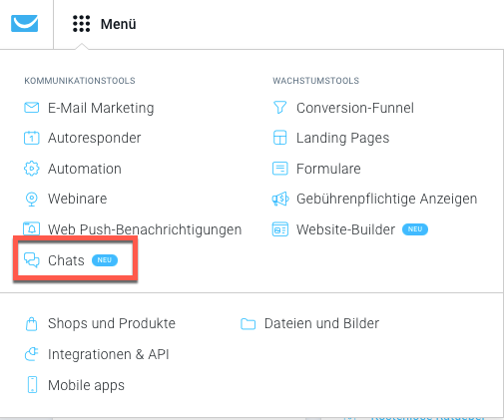Click the NEU badge beside Chats
This screenshot has width=504, height=420.
point(105,260)
